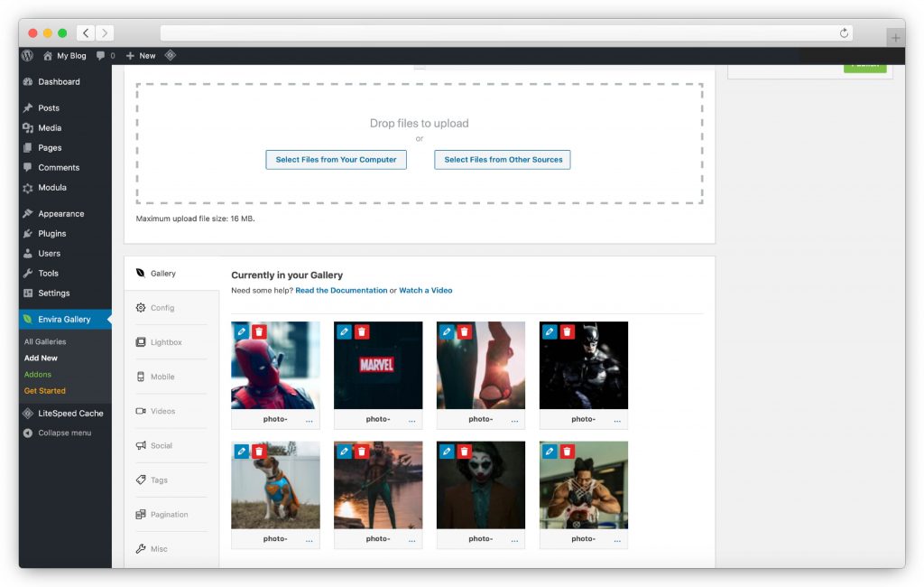Delete the Marvel logo image with the trash icon
The image size is (924, 587).
point(361,331)
